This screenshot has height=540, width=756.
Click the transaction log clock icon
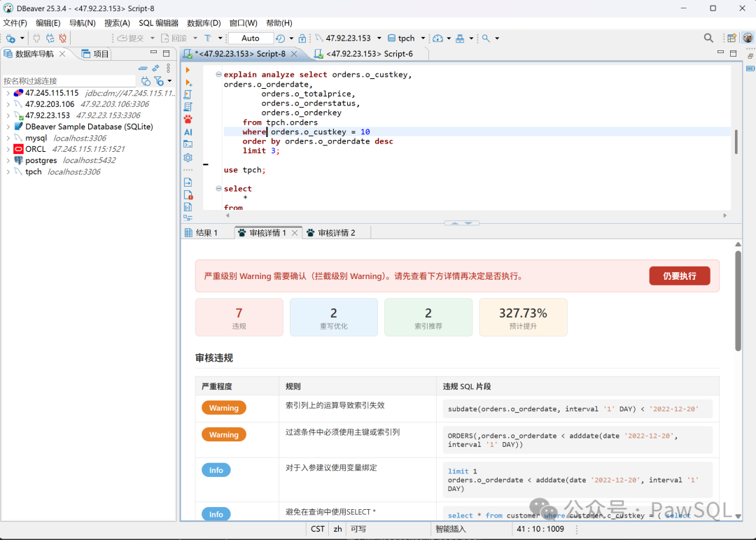(280, 38)
